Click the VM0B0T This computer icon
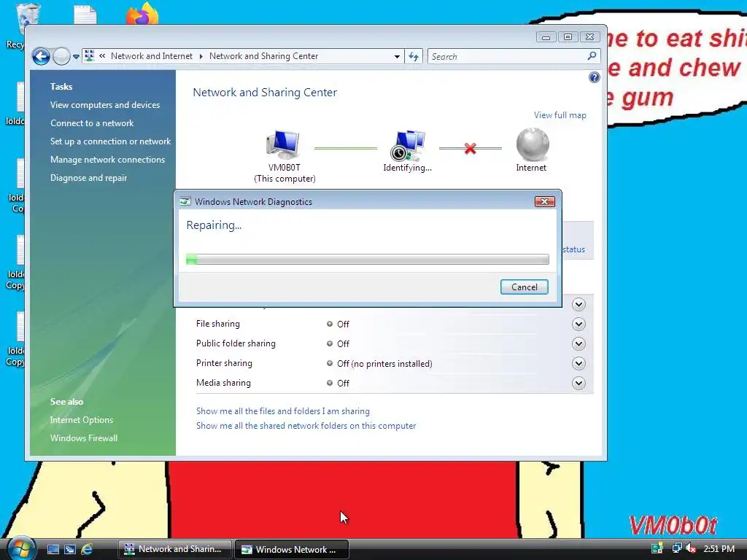 [x=284, y=145]
